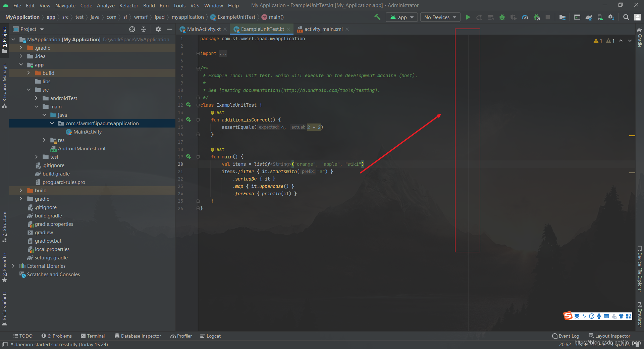Click Attach Debugger to Android Process icon
Screen dimensions: 644x349
[x=537, y=17]
